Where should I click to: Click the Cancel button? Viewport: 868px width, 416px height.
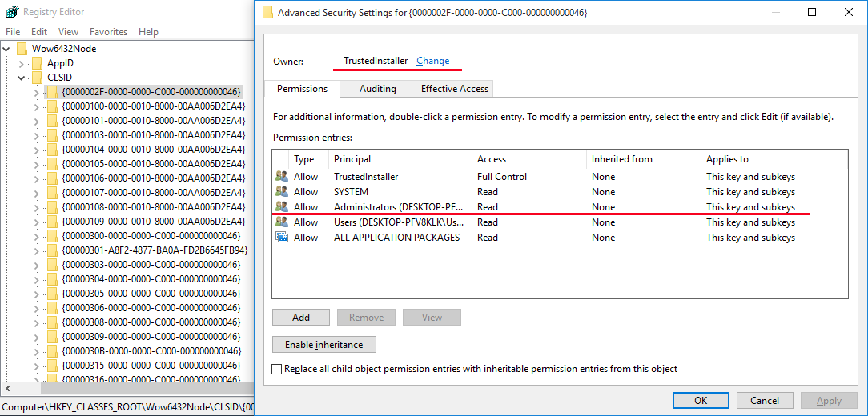tap(765, 401)
